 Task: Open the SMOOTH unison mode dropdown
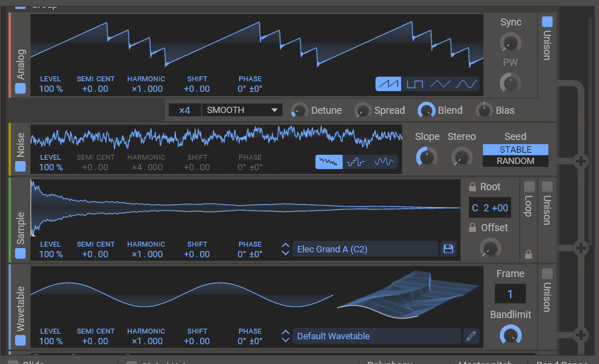(242, 110)
